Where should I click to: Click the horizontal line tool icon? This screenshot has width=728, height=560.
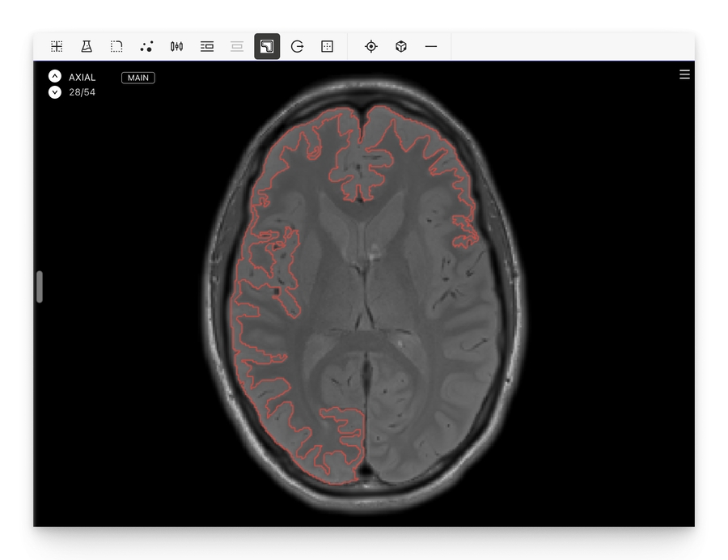tap(431, 47)
